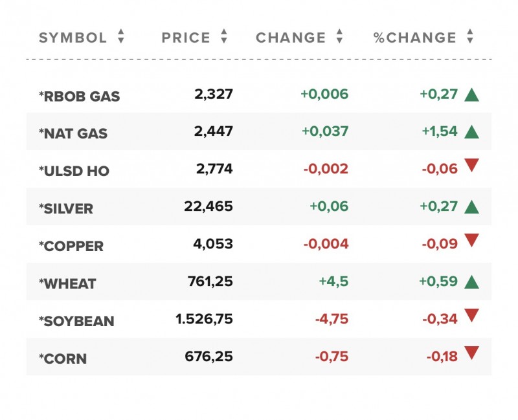Click the green up arrow for SILVER
518x420 pixels.
click(471, 207)
